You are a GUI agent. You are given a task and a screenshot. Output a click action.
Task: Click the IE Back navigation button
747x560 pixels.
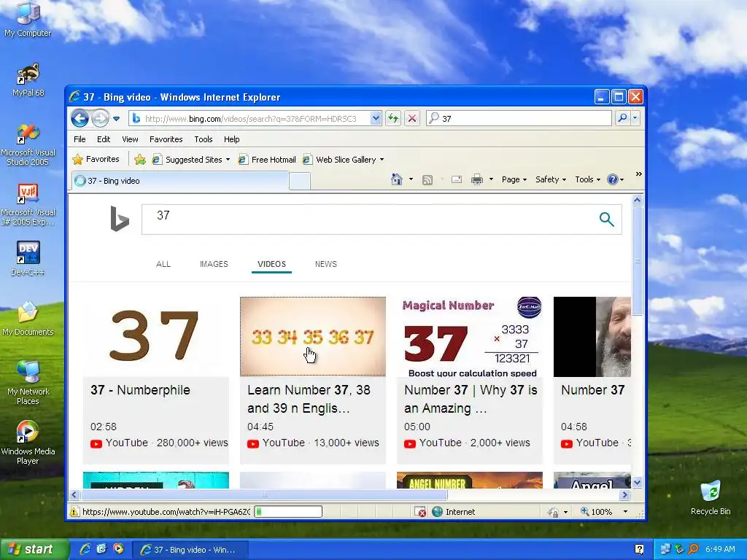coord(80,118)
